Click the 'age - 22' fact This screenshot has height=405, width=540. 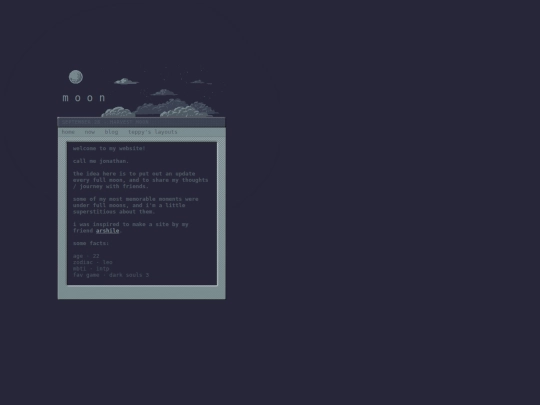(x=86, y=256)
